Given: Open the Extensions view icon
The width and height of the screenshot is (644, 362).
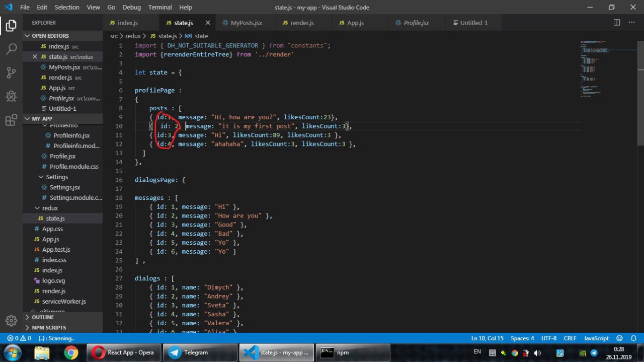Looking at the screenshot, I should 11,120.
